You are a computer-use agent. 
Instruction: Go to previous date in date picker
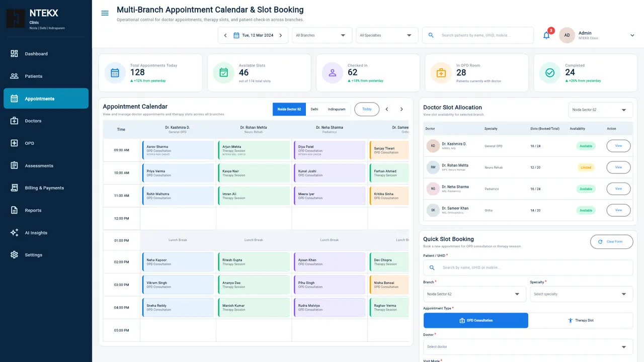[x=225, y=35]
